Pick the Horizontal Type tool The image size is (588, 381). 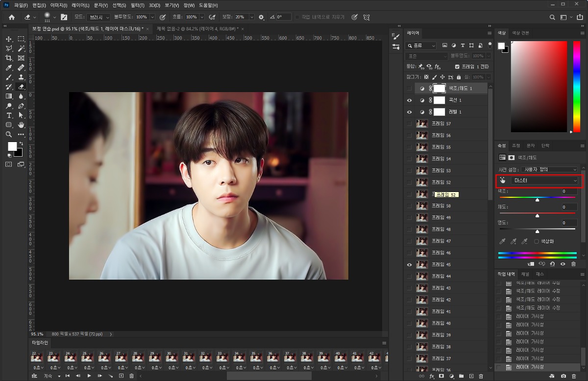(9, 115)
